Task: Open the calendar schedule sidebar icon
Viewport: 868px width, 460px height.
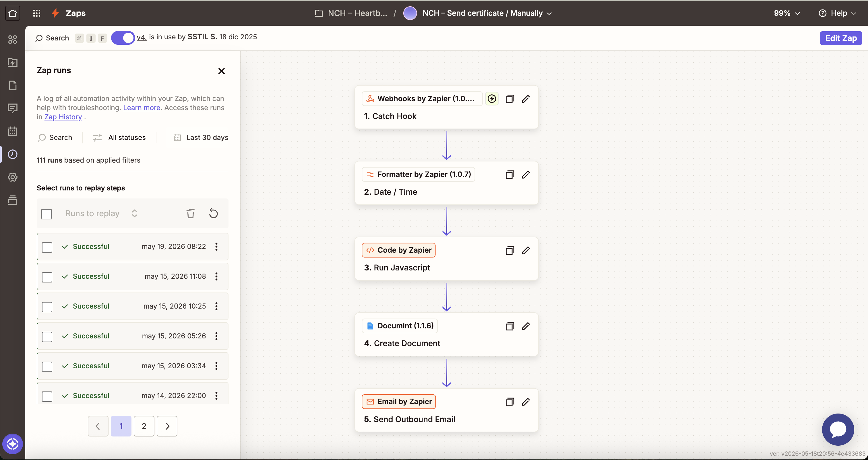Action: (12, 131)
